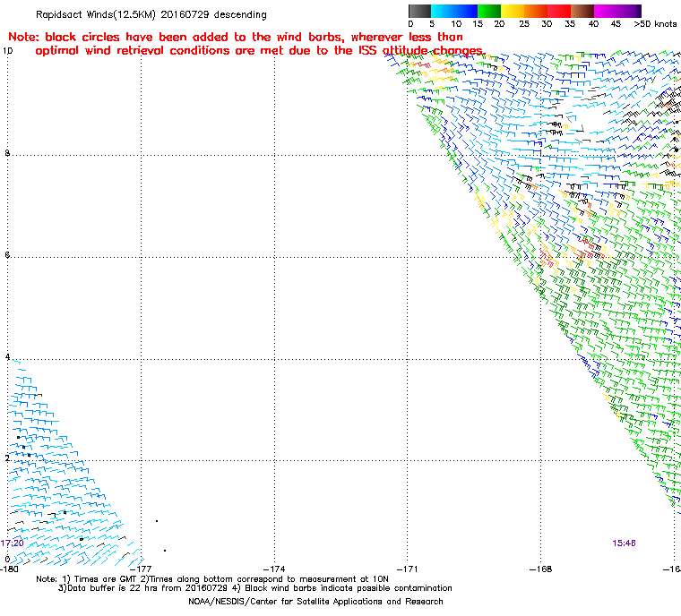Click the red 30-35 knots legend swatch
The height and width of the screenshot is (616, 681).
[559, 12]
